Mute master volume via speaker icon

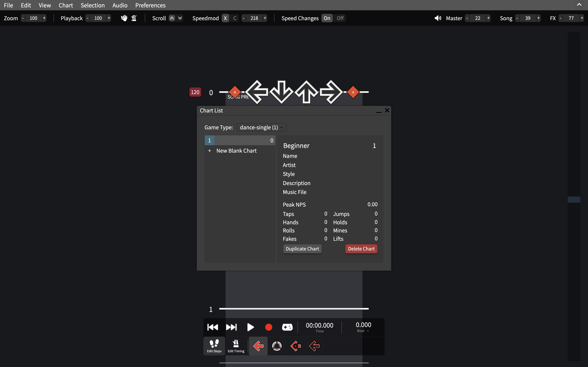click(x=438, y=18)
